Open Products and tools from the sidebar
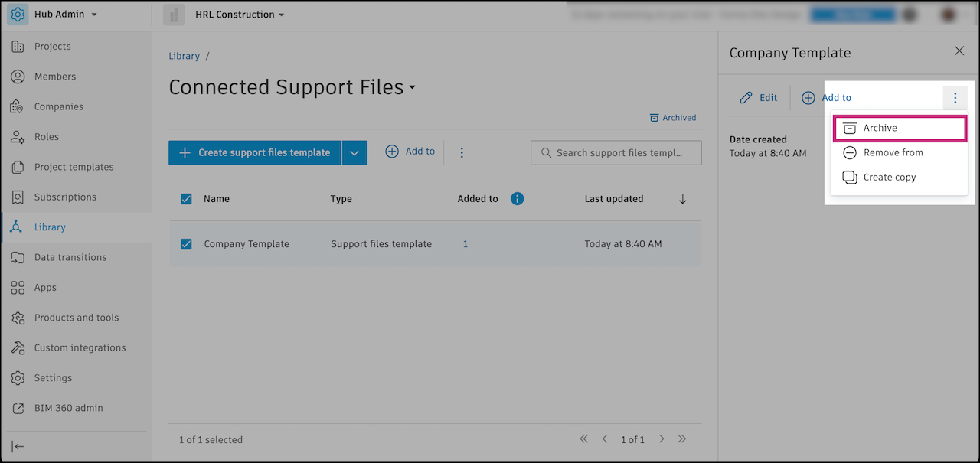Image resolution: width=980 pixels, height=463 pixels. coord(77,317)
